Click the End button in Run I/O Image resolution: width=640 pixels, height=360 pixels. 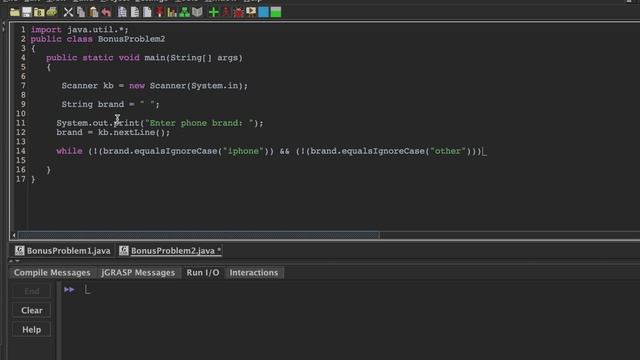pos(32,291)
